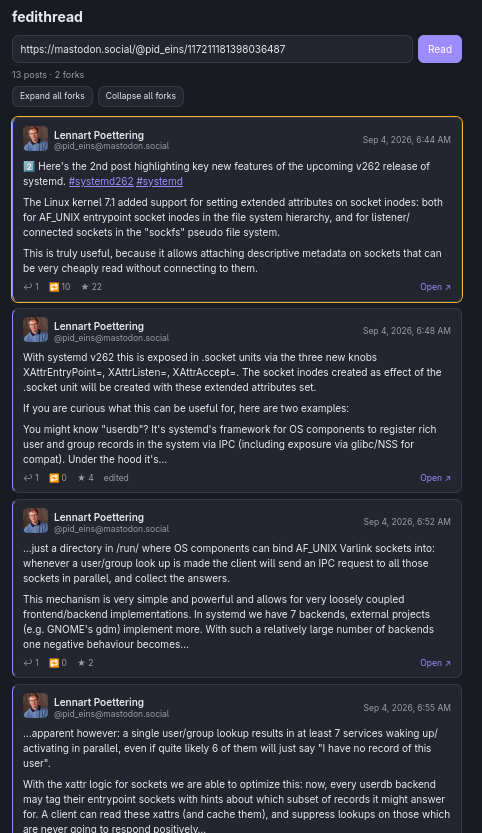
Task: Open the first post on Mastodon
Action: pos(435,287)
